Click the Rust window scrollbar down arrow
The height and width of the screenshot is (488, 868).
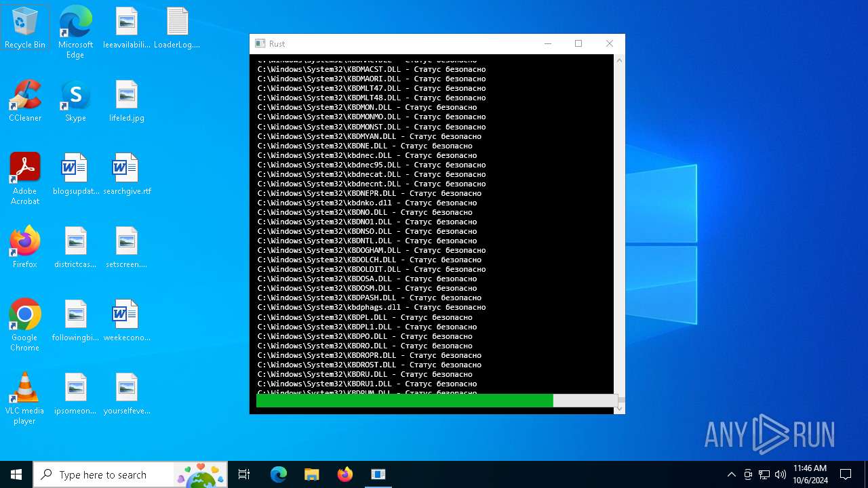pyautogui.click(x=619, y=408)
